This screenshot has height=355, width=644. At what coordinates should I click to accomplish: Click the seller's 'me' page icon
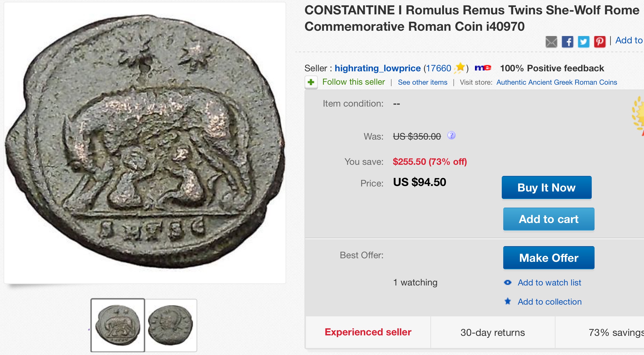click(x=483, y=68)
